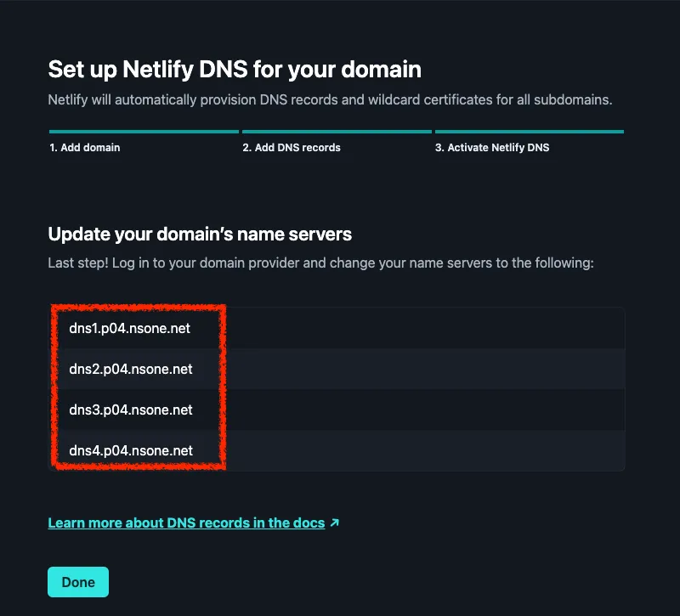Open the Learn more about DNS records link
The height and width of the screenshot is (616, 680).
pyautogui.click(x=186, y=523)
